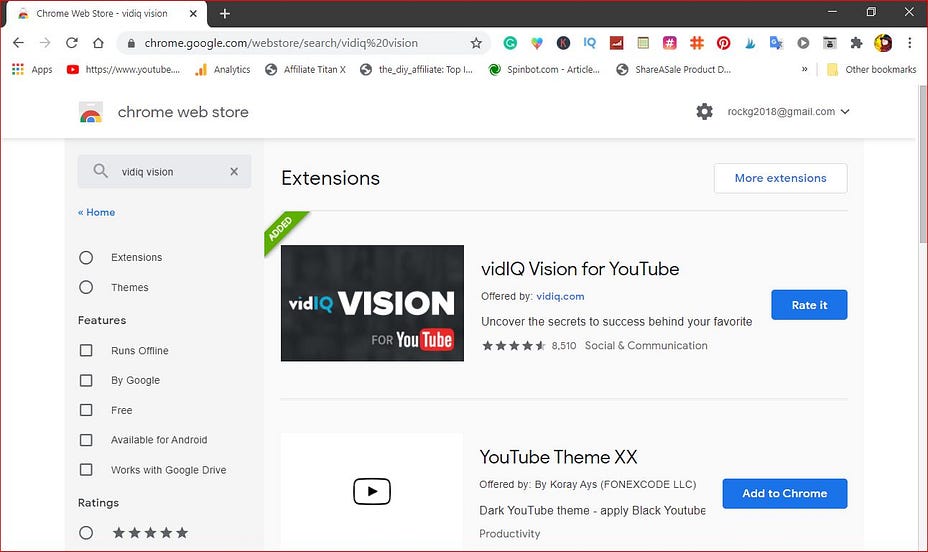
Task: Click the Chrome Web Store logo
Action: 91,112
